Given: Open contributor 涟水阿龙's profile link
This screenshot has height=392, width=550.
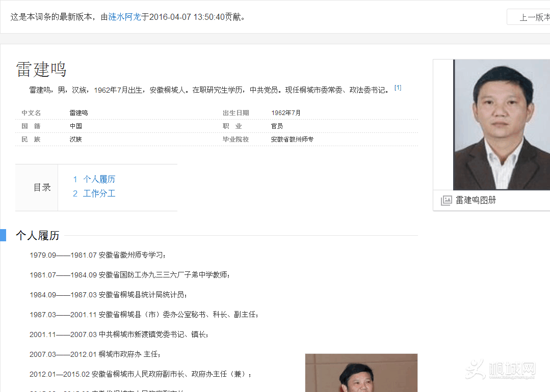Looking at the screenshot, I should pyautogui.click(x=124, y=17).
